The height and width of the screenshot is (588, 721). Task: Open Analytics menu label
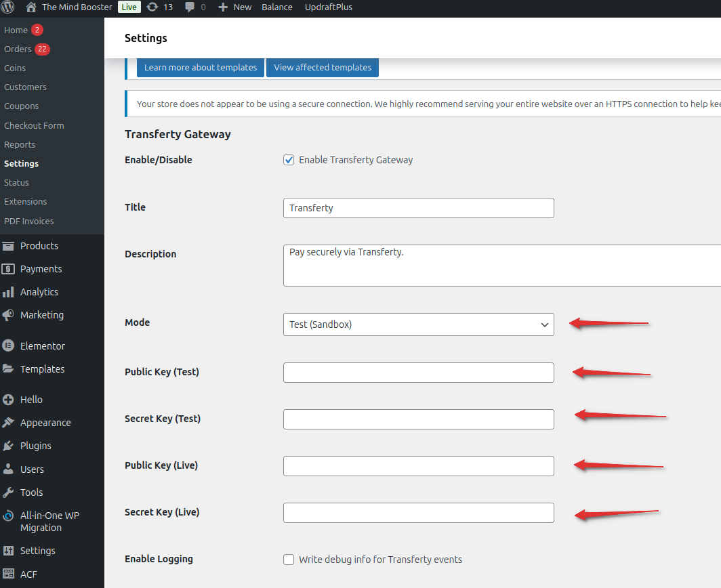click(39, 292)
